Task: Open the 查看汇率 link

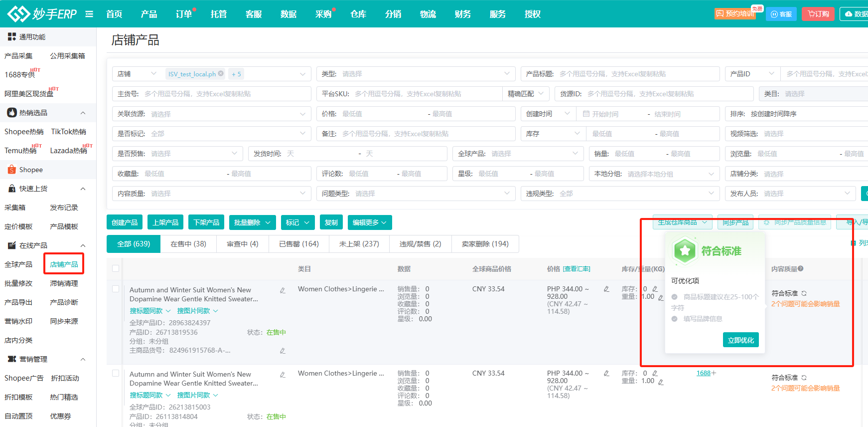Action: 577,269
